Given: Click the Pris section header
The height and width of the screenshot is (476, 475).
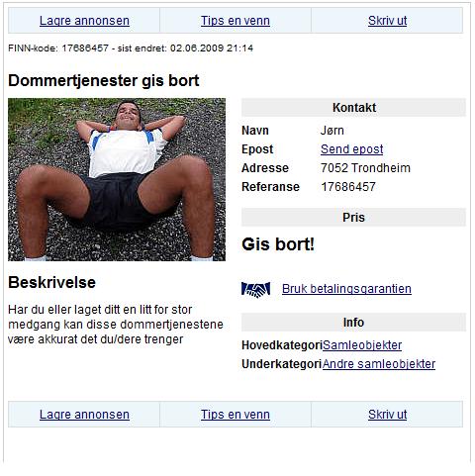Looking at the screenshot, I should [353, 218].
